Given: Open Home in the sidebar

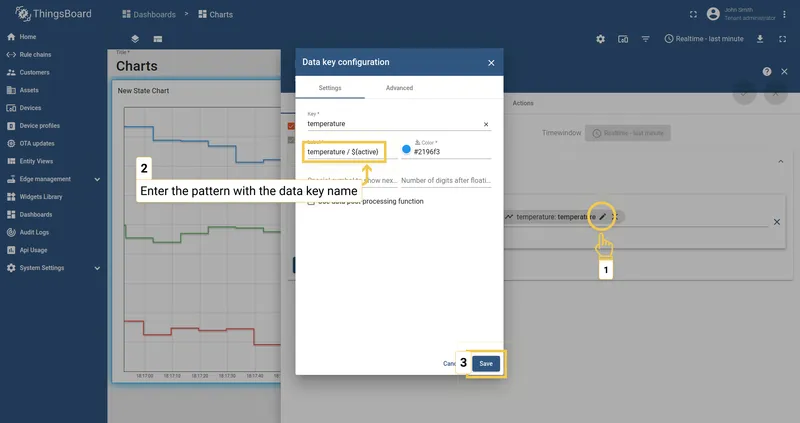Looking at the screenshot, I should pyautogui.click(x=28, y=37).
